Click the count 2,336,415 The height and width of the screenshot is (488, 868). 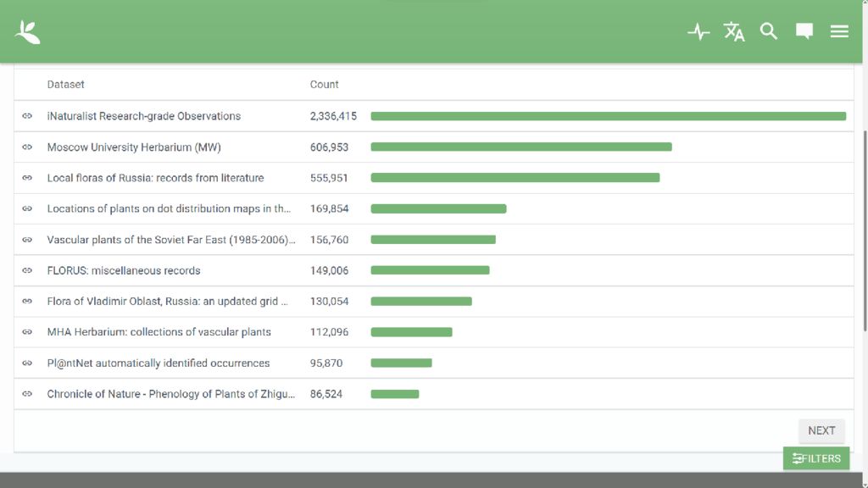333,116
